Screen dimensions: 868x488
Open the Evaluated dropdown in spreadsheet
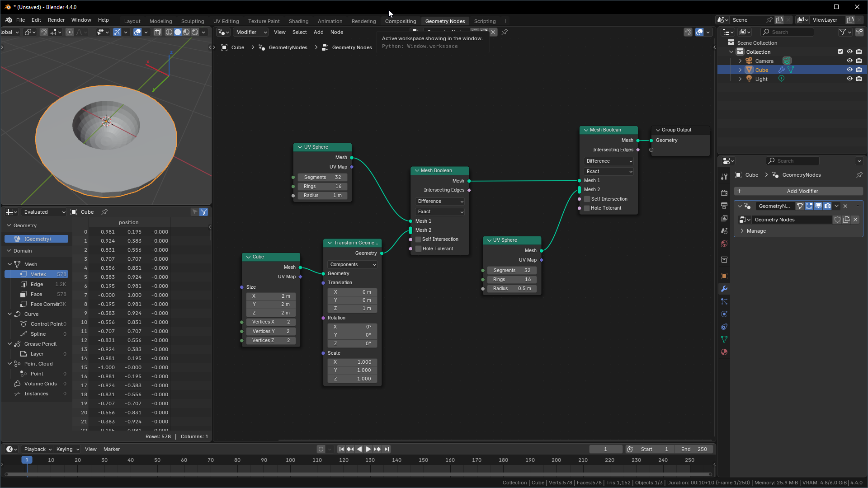click(x=44, y=212)
